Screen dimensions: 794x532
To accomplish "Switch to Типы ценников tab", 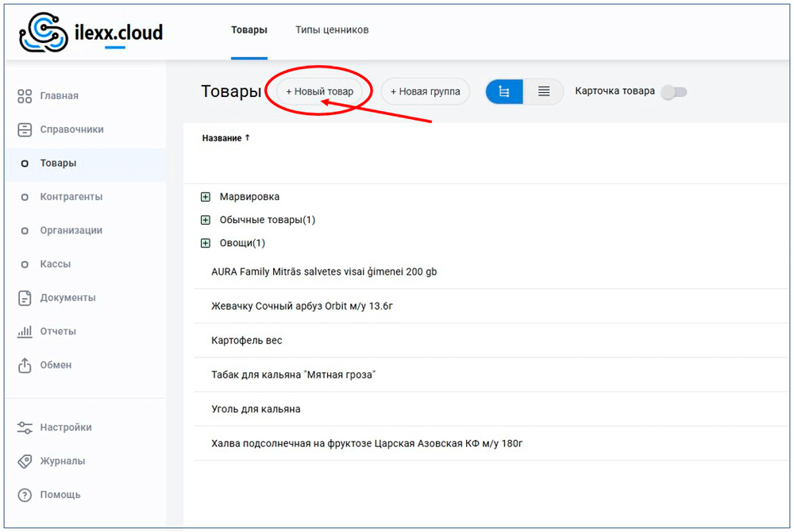I will (x=332, y=30).
